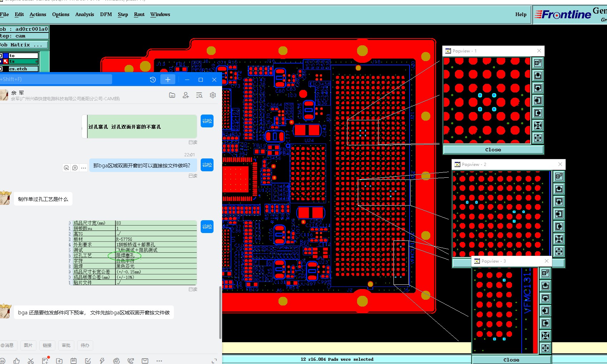Add a member to the chat
Image resolution: width=607 pixels, height=364 pixels.
point(186,95)
